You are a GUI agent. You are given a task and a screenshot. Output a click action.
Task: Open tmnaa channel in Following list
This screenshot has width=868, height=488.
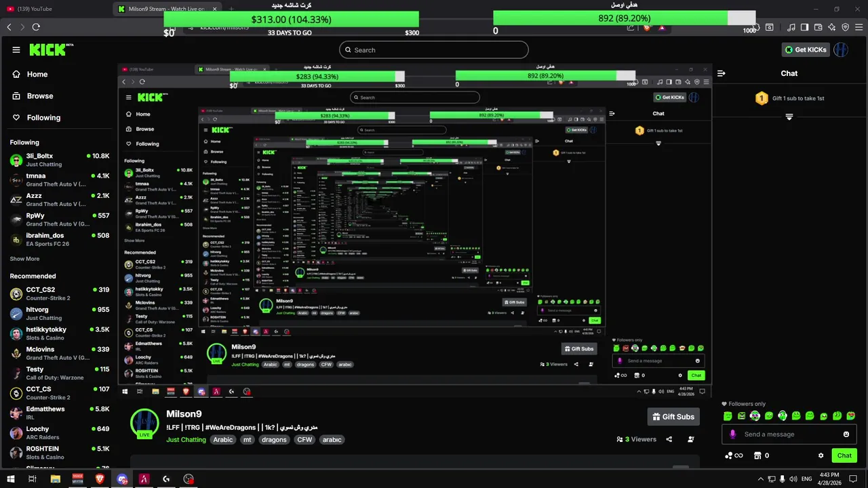pos(59,180)
